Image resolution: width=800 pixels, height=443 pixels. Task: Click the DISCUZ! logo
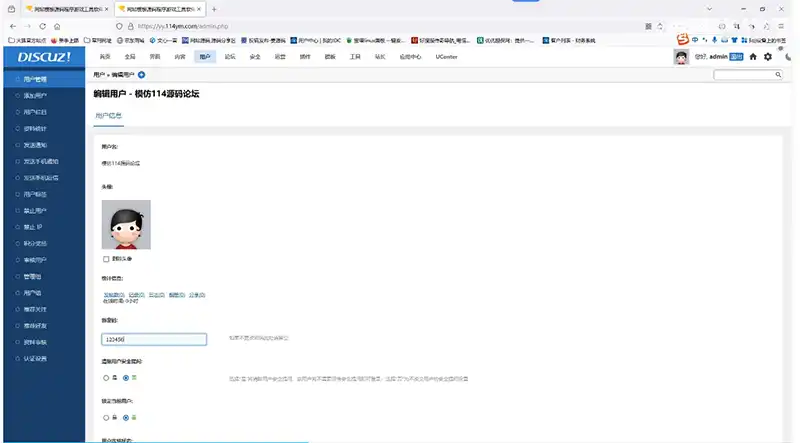[x=42, y=57]
